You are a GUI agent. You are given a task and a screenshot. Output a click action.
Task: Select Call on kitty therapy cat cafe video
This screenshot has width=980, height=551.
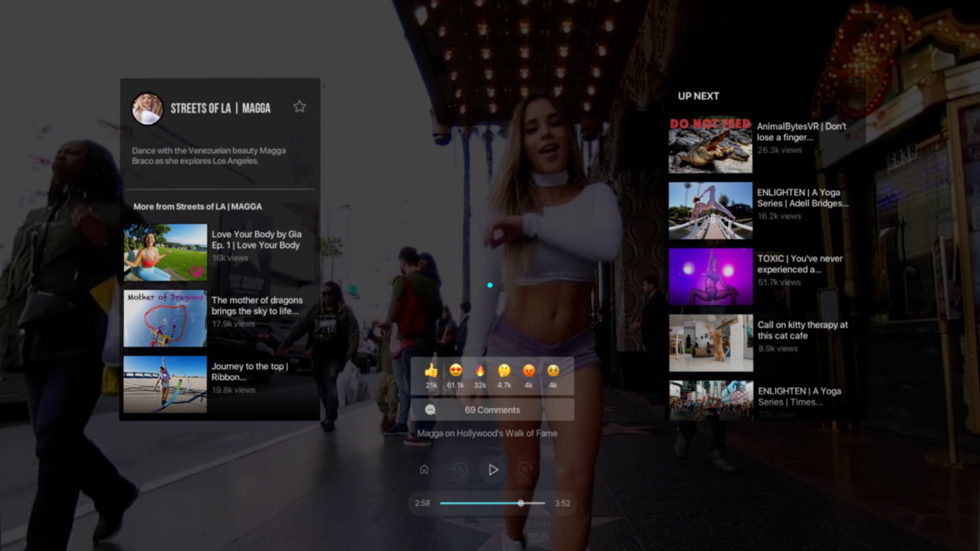point(711,343)
